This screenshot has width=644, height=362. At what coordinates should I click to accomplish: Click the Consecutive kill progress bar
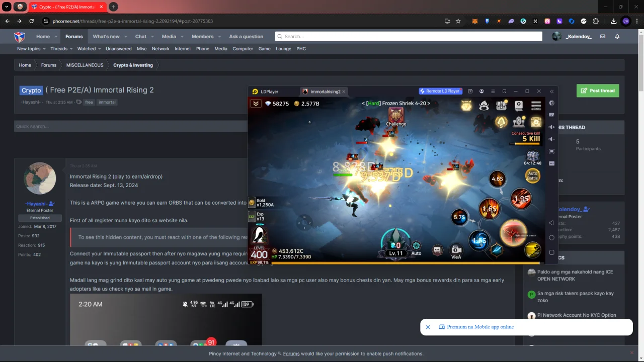[x=525, y=143]
